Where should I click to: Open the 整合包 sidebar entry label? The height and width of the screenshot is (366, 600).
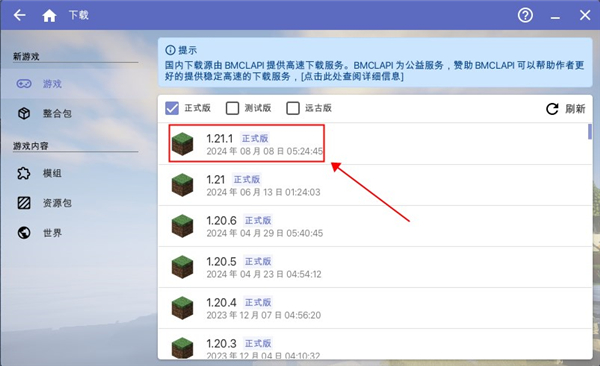(x=57, y=113)
